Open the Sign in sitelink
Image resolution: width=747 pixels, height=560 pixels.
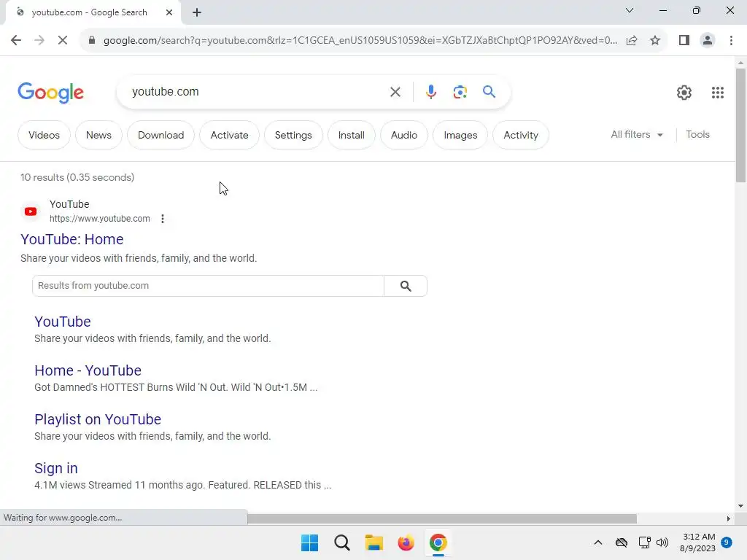pyautogui.click(x=55, y=469)
